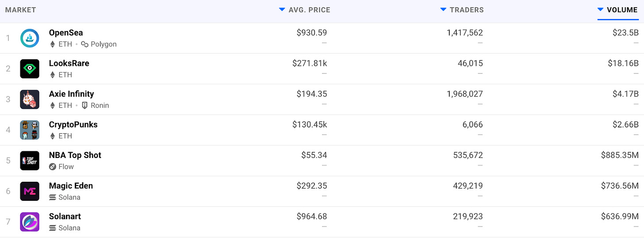The image size is (644, 238).
Task: Open the LooksRare market name link
Action: tap(69, 63)
